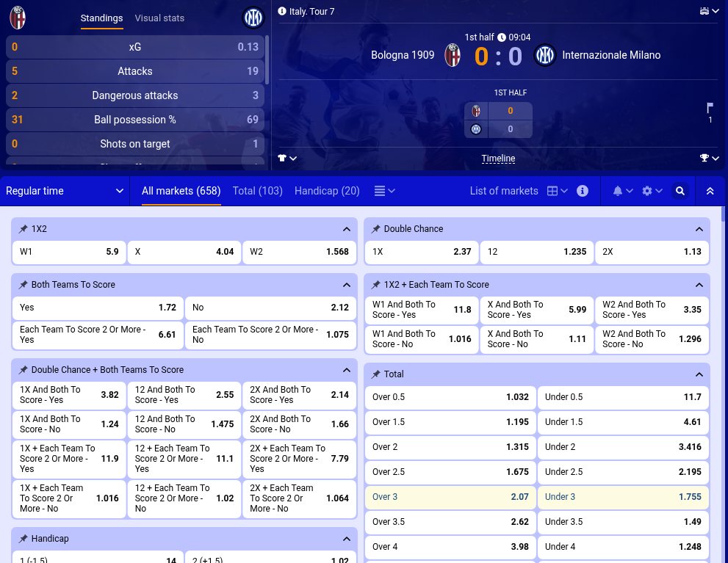The image size is (728, 563).
Task: Select the All markets (658) tab
Action: [x=181, y=191]
